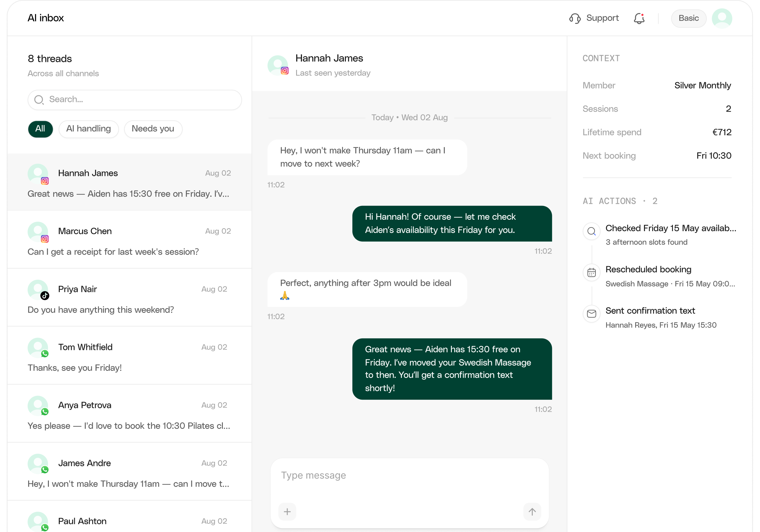The height and width of the screenshot is (532, 760).
Task: Click Paul Ashton's avatar
Action: point(38,521)
